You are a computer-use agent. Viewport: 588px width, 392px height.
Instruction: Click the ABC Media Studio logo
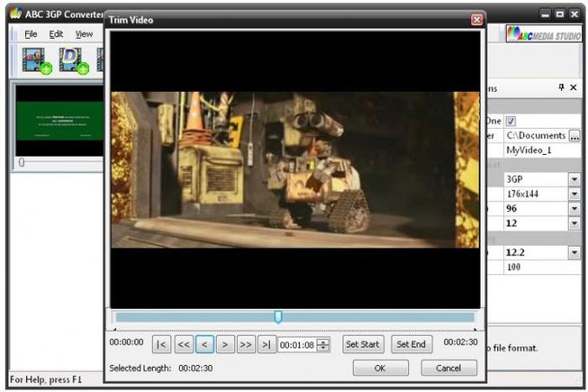pos(544,34)
